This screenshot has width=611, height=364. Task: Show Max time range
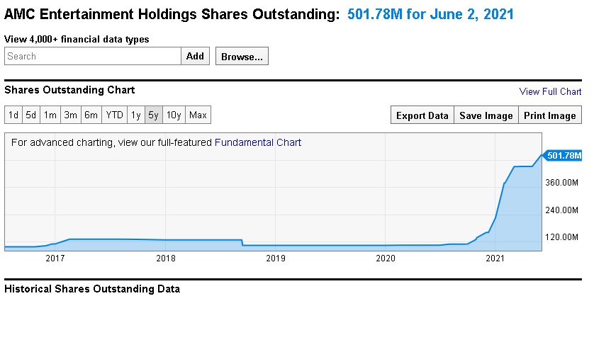[198, 115]
